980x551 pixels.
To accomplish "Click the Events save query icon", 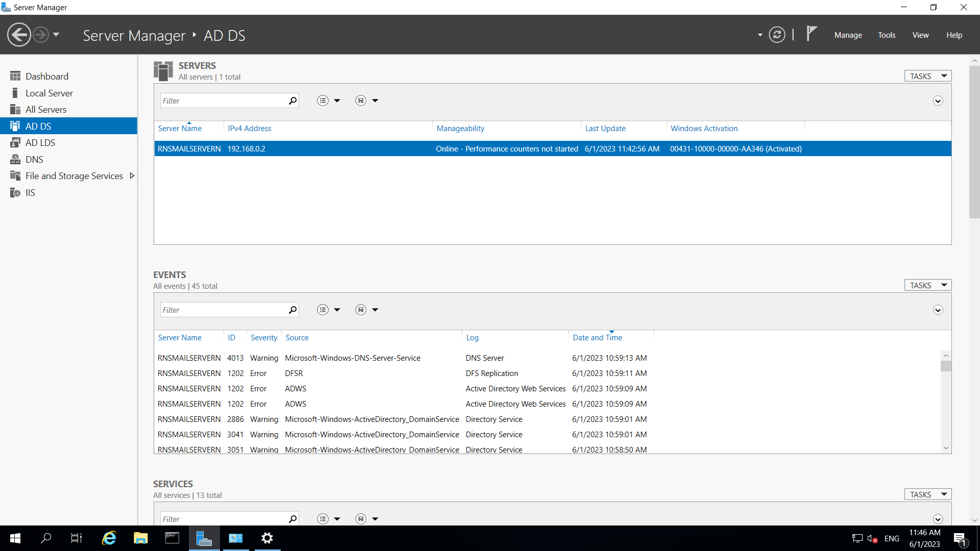I will 361,310.
